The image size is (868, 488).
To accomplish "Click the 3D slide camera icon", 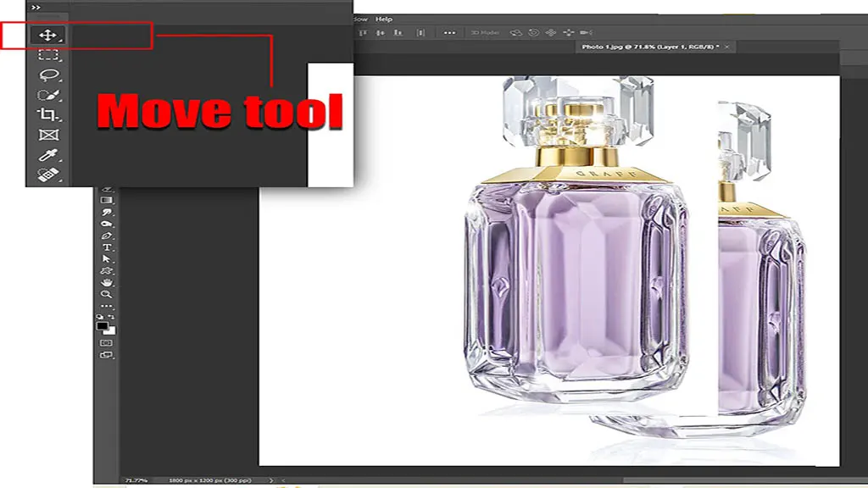I will coord(569,33).
